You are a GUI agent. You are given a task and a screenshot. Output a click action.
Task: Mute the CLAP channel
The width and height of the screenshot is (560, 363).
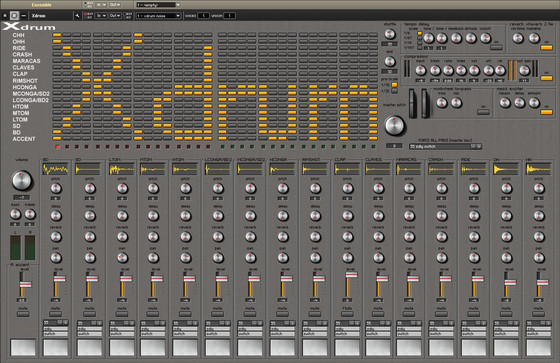(348, 314)
